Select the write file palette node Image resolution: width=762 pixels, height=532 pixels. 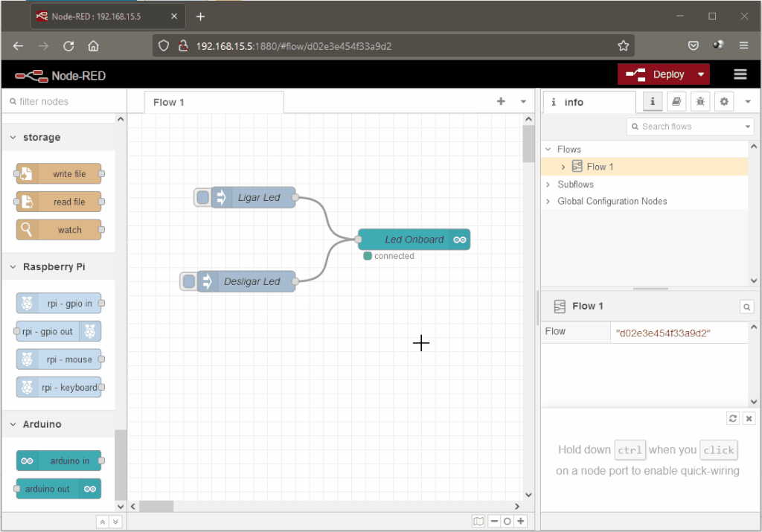(59, 173)
